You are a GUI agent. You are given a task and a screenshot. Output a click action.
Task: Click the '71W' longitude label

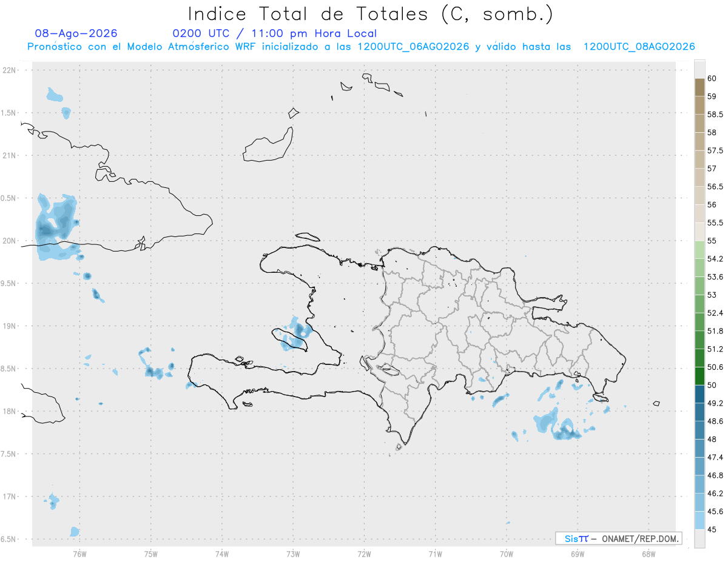tap(436, 554)
